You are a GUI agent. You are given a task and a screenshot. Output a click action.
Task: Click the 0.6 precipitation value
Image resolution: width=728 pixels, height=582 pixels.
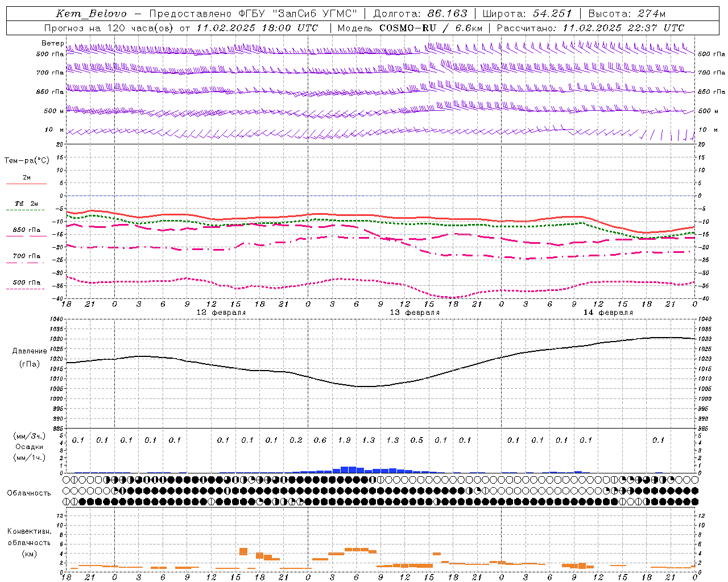point(320,440)
